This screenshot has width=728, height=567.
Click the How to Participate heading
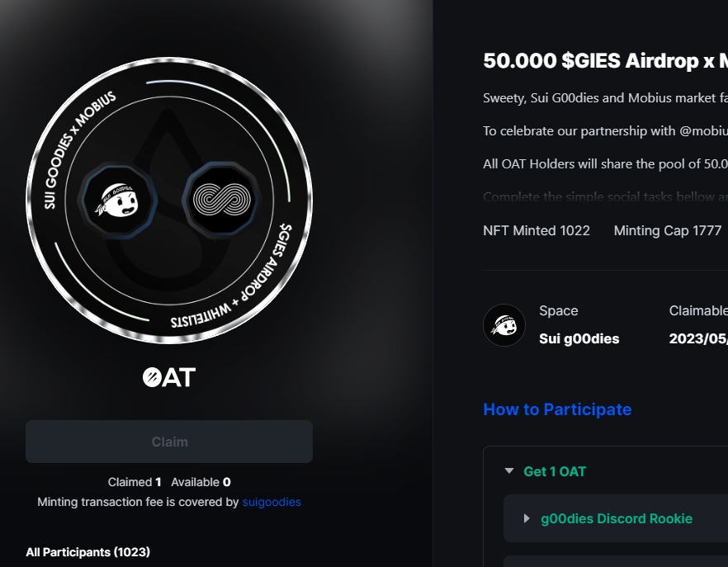point(557,409)
